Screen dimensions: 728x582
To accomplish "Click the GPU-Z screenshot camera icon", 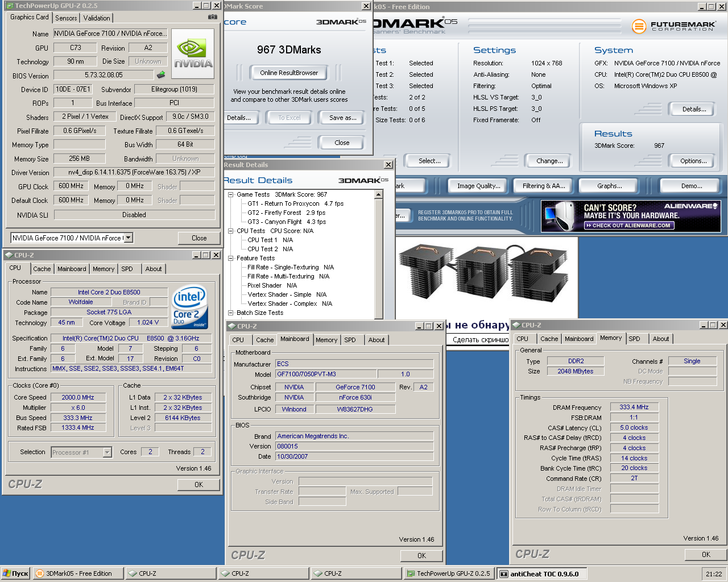I will click(212, 17).
